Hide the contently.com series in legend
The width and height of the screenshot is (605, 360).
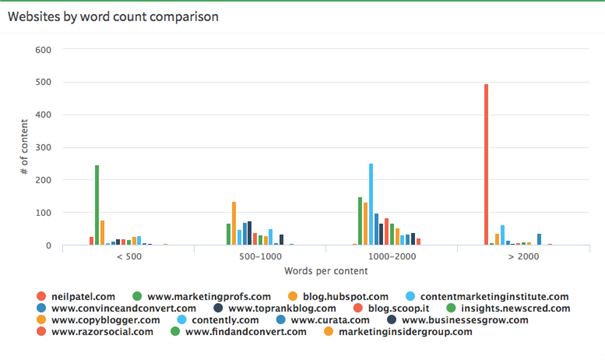click(218, 320)
